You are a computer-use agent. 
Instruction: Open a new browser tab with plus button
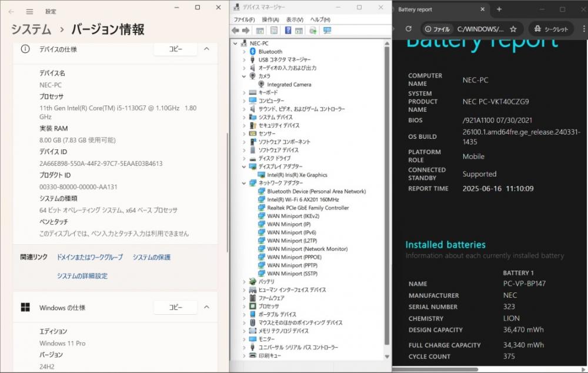coord(499,9)
